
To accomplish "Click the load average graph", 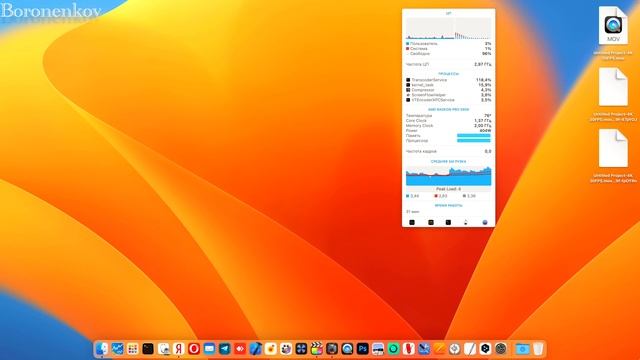I will [x=449, y=176].
